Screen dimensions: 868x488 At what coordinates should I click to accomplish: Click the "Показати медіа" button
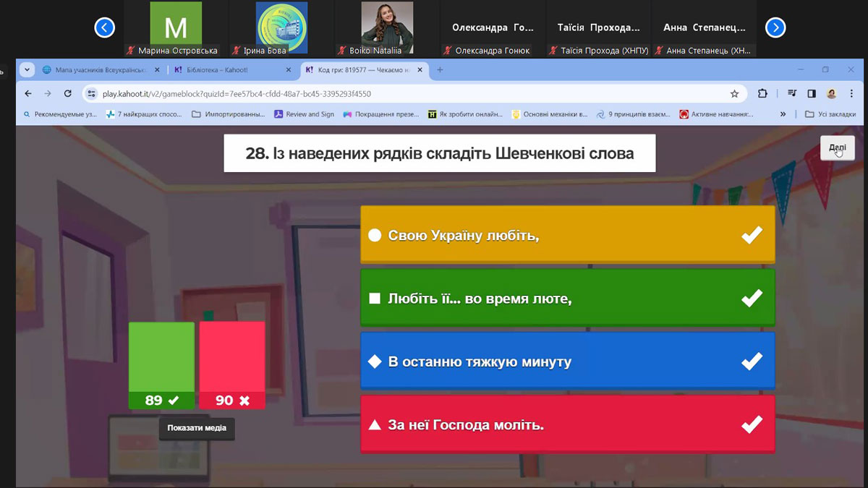click(x=197, y=428)
